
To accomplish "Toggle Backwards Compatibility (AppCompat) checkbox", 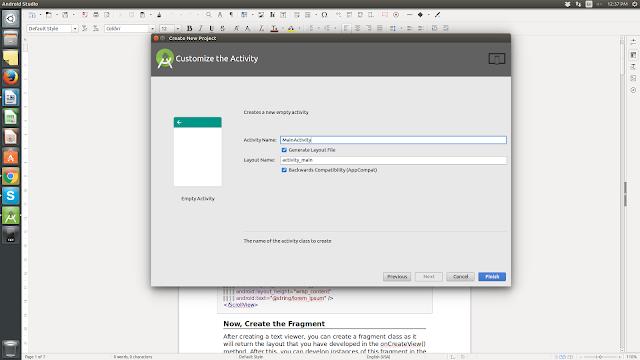I will 284,170.
